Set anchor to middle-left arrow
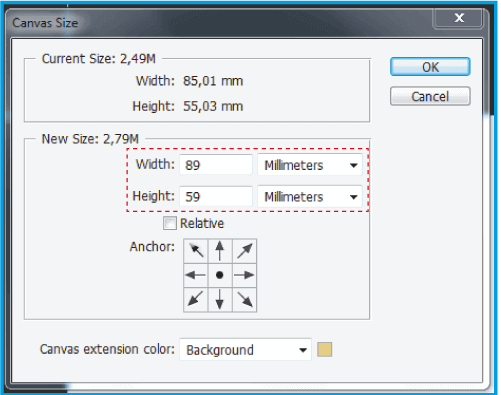Screen dimensions: 501x395 coord(196,275)
